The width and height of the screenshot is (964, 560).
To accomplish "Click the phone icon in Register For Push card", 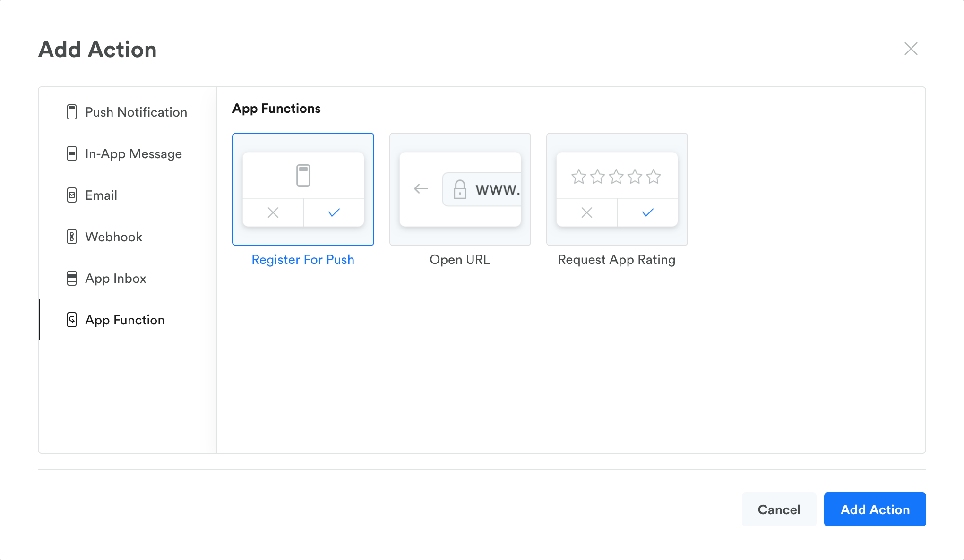I will [303, 176].
